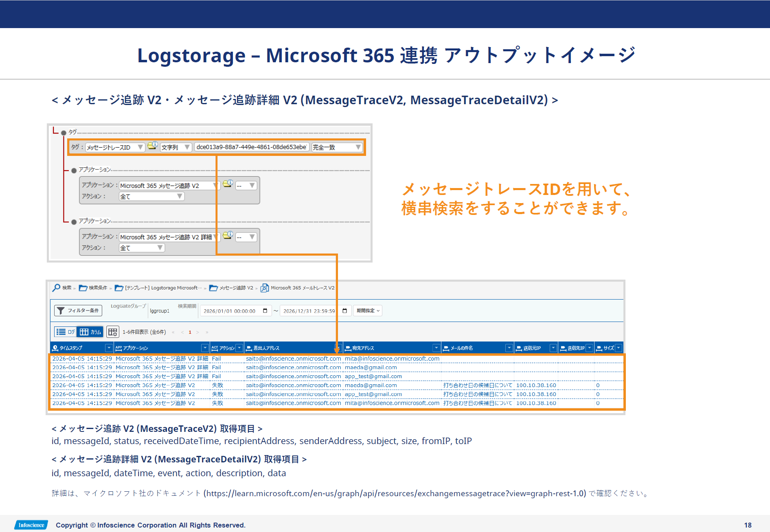The height and width of the screenshot is (532, 770).
Task: Open the column settings grid icon
Action: tap(112, 332)
